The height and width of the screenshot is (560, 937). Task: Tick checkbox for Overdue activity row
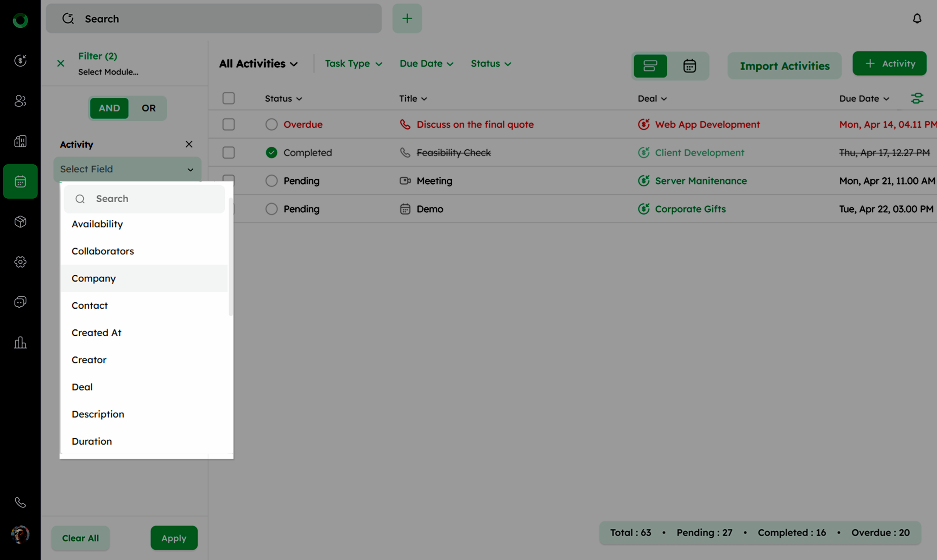pos(229,125)
